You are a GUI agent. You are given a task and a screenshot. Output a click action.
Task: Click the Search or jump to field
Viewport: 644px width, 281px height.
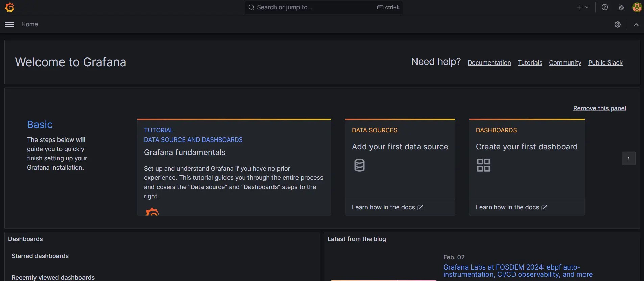324,7
